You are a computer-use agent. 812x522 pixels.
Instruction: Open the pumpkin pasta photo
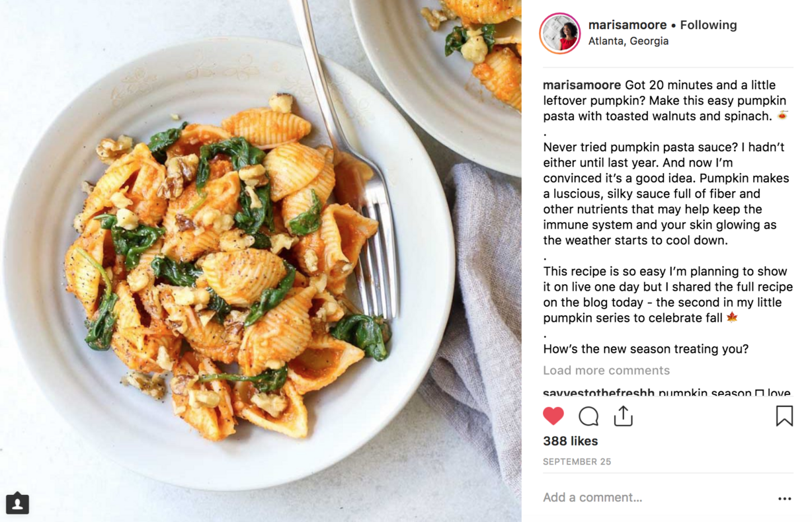tap(261, 261)
